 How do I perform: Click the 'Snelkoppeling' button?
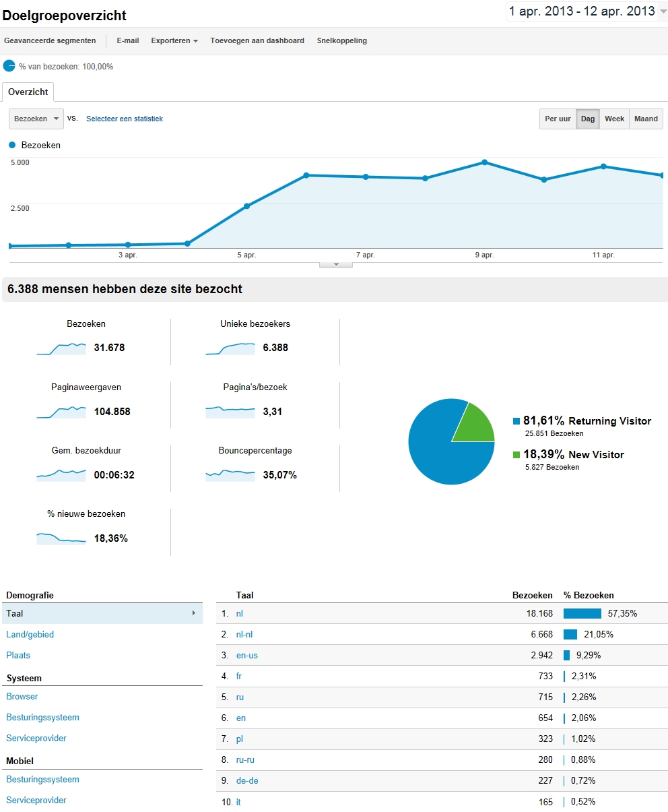point(341,40)
